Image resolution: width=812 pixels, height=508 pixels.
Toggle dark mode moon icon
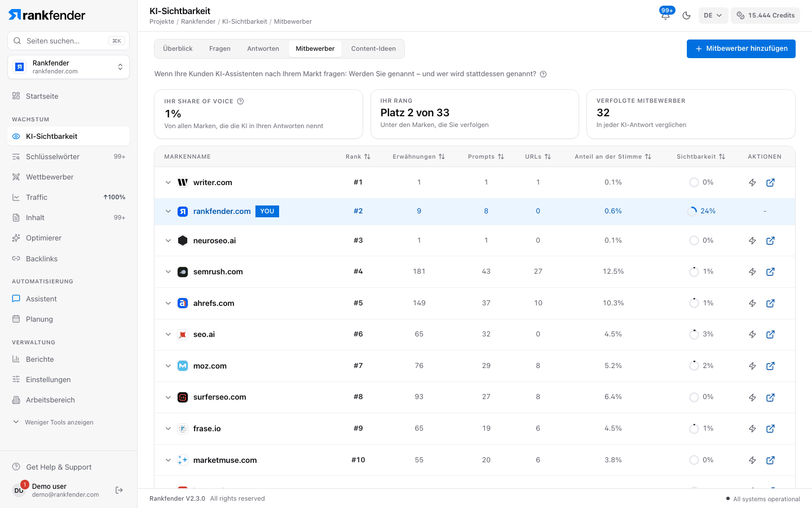pos(686,15)
